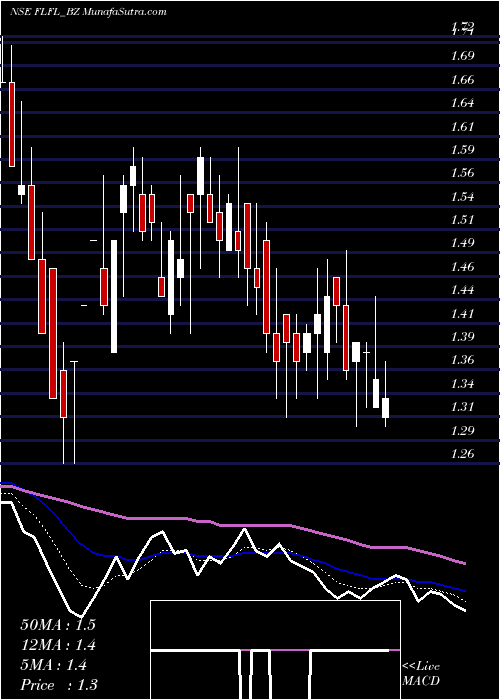Click the 1.26 price axis label

click(x=462, y=454)
